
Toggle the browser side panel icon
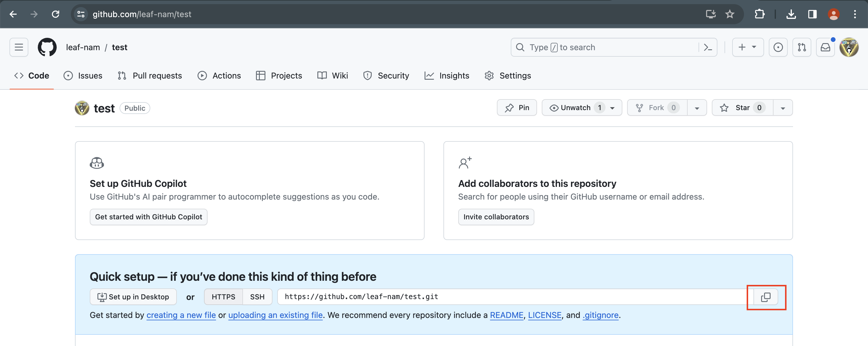[x=812, y=14]
